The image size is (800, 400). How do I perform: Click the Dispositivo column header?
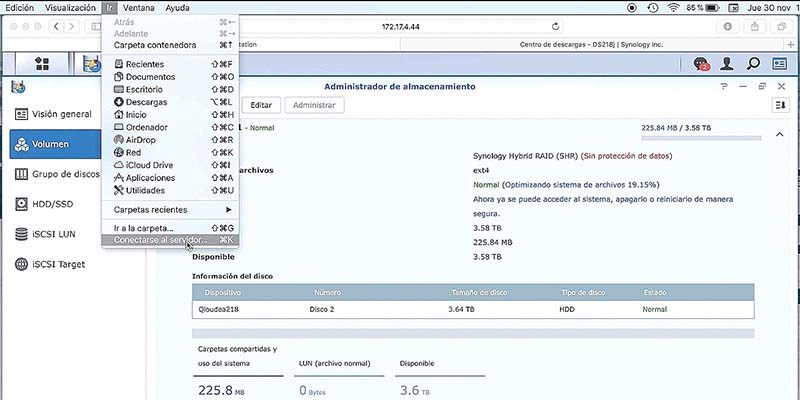[x=222, y=293]
